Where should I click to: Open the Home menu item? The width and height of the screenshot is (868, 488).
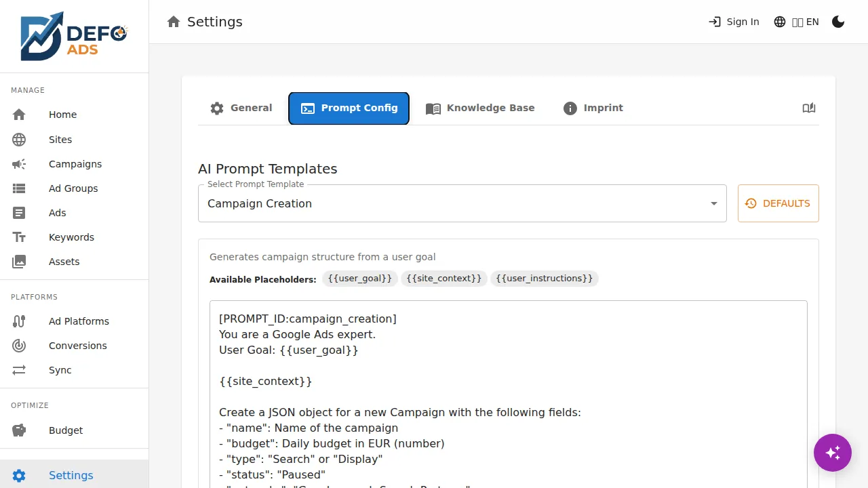click(x=74, y=115)
